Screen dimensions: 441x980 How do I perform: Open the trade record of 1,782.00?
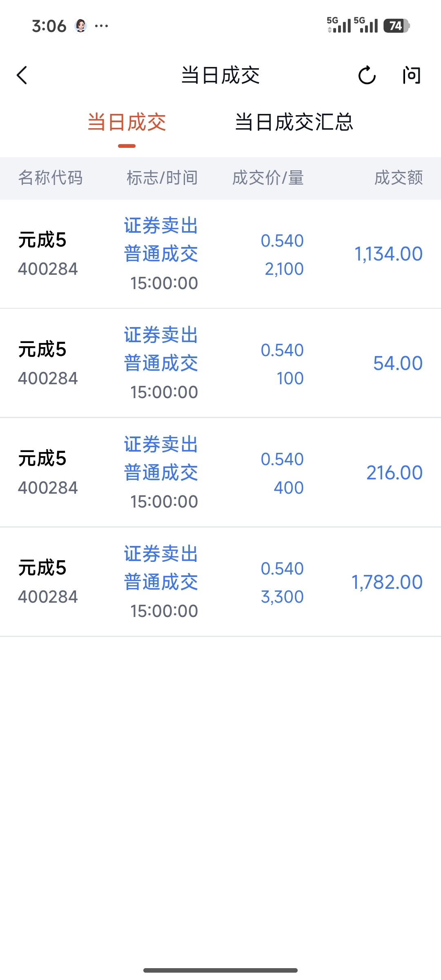[220, 582]
